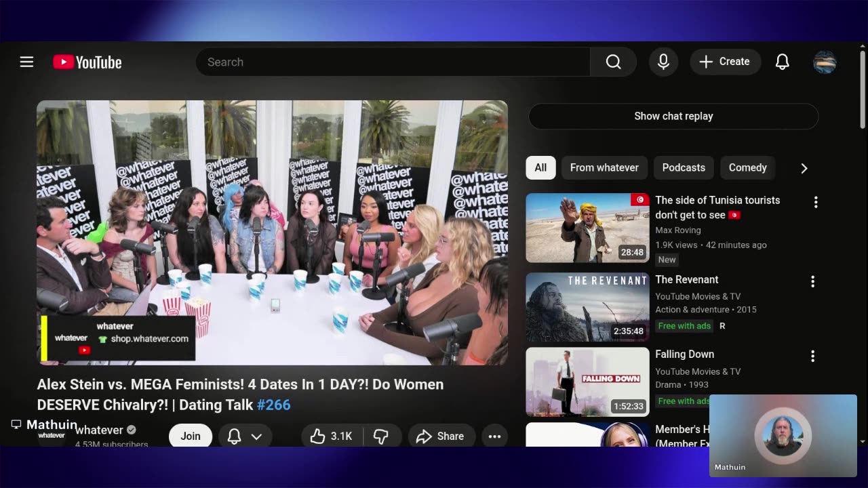This screenshot has width=868, height=488.
Task: Join the whatever channel membership
Action: coord(191,436)
